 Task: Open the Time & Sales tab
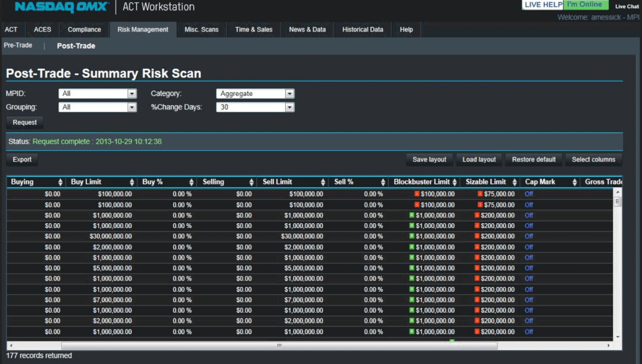pyautogui.click(x=254, y=29)
